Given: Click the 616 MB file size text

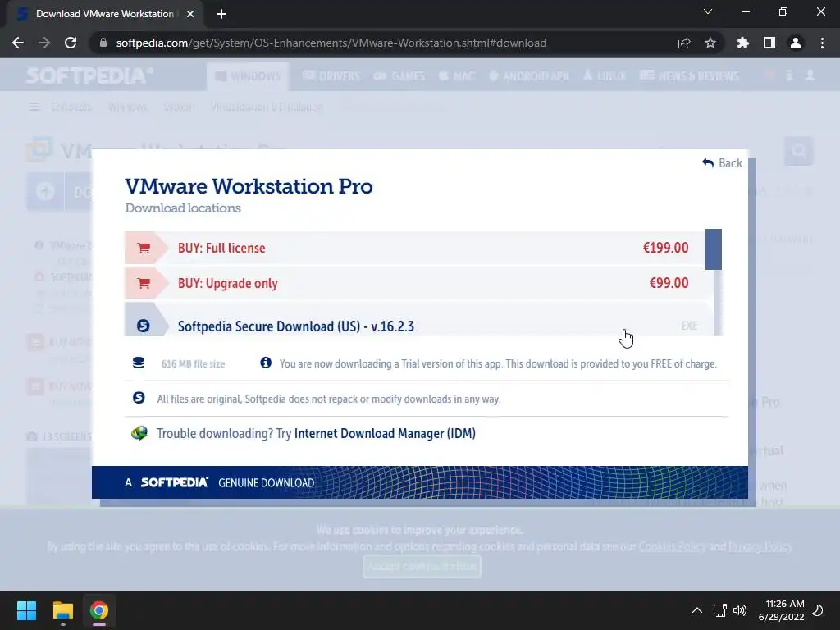Looking at the screenshot, I should [193, 363].
